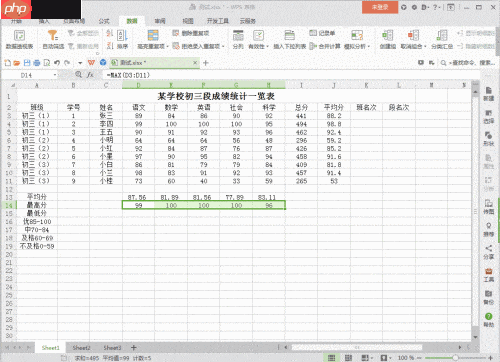The height and width of the screenshot is (362, 500).
Task: Open the 帮助 help sidebar icon
Action: pyautogui.click(x=489, y=320)
